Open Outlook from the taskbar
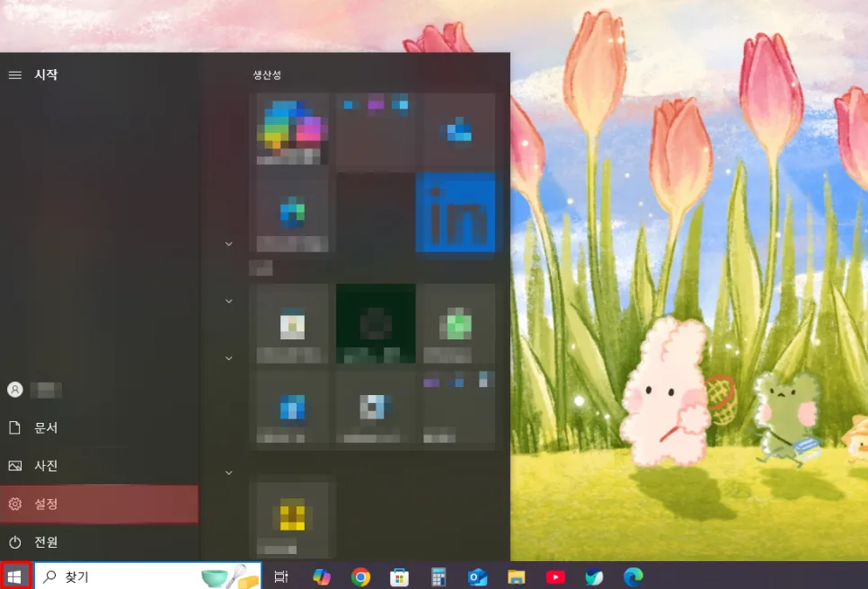Screen dimensions: 868x589 477,576
